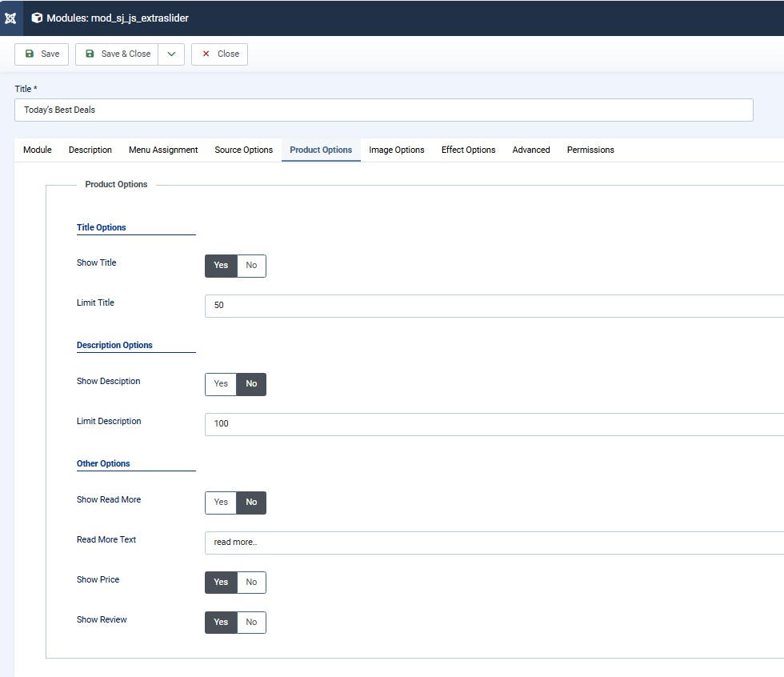Enable Show Description by selecting Yes
784x677 pixels.
(x=221, y=384)
